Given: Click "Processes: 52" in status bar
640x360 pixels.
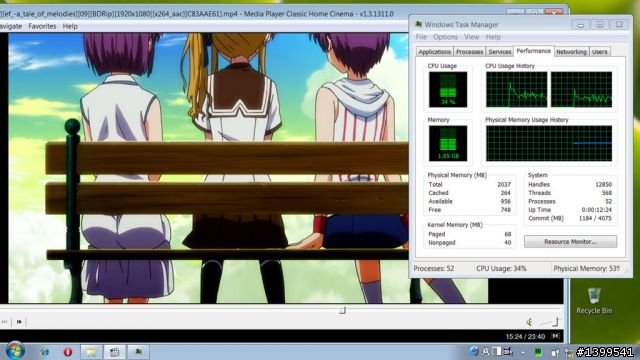Looking at the screenshot, I should [x=433, y=269].
